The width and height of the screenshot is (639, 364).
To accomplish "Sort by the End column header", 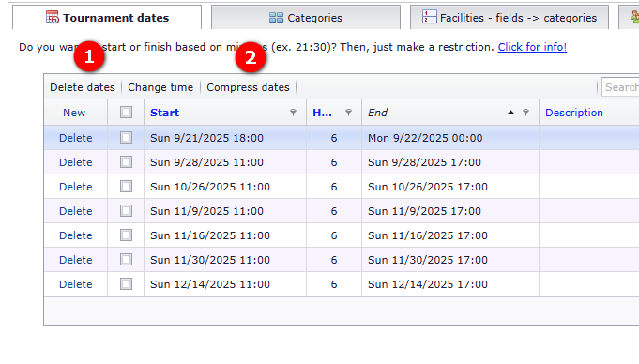I will [x=377, y=113].
